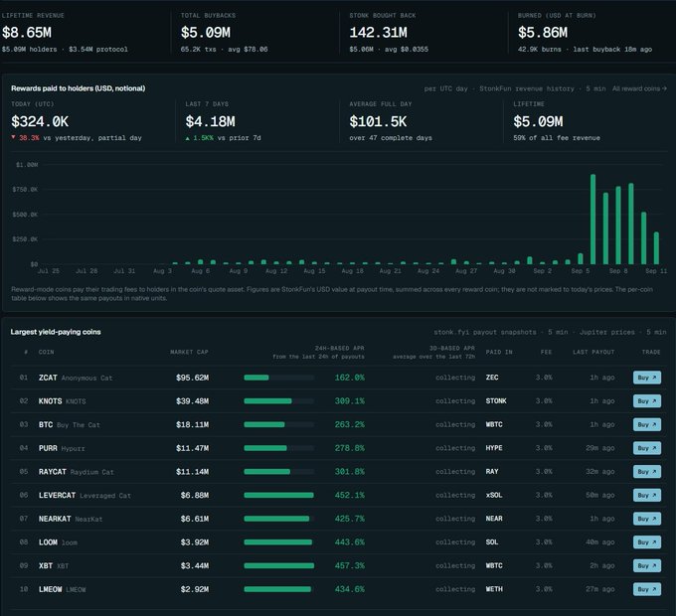676x616 pixels.
Task: Click the 142.31M STONK bought back value
Action: (378, 33)
